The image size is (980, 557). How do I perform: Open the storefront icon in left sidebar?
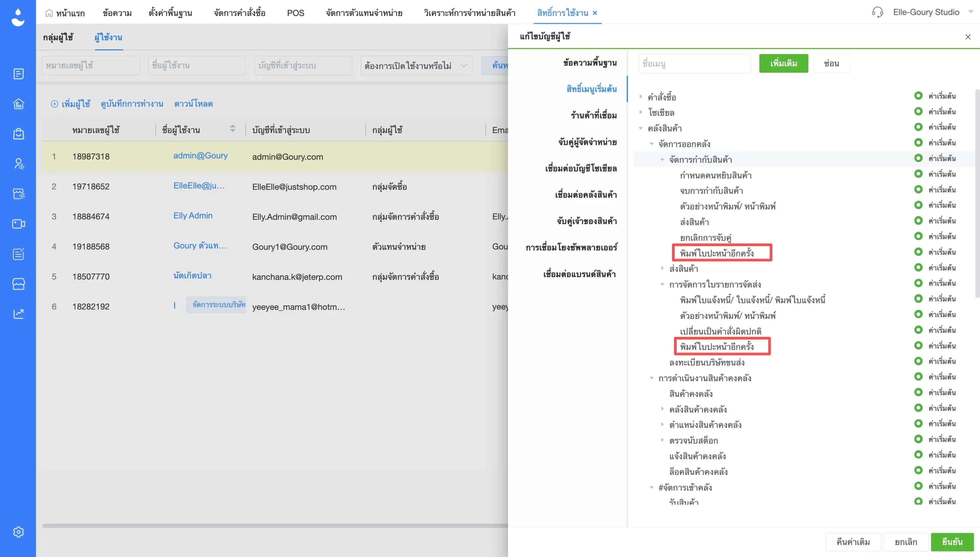pyautogui.click(x=18, y=284)
